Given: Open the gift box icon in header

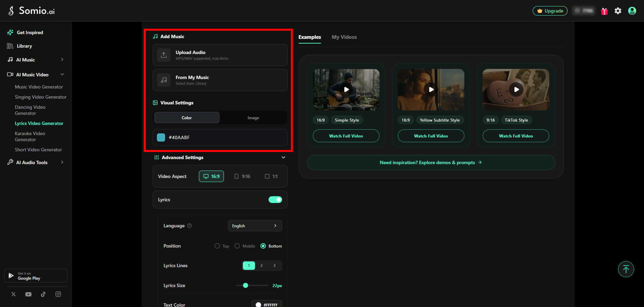Looking at the screenshot, I should pos(604,11).
